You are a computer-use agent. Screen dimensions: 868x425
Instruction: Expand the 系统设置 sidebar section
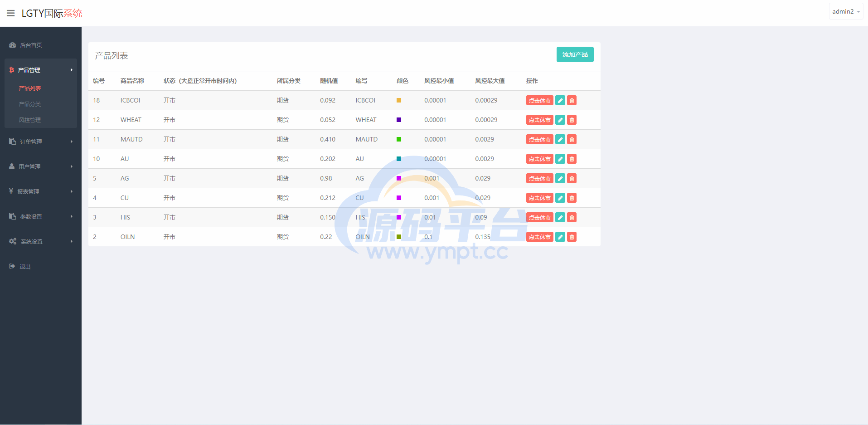[41, 241]
